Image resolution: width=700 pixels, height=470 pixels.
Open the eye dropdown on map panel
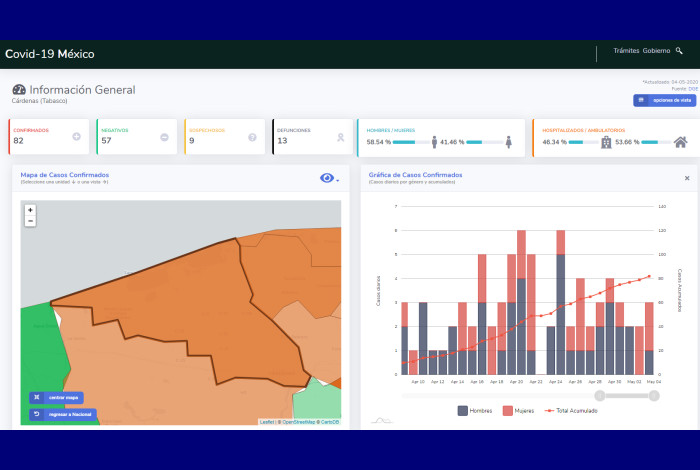[x=328, y=178]
